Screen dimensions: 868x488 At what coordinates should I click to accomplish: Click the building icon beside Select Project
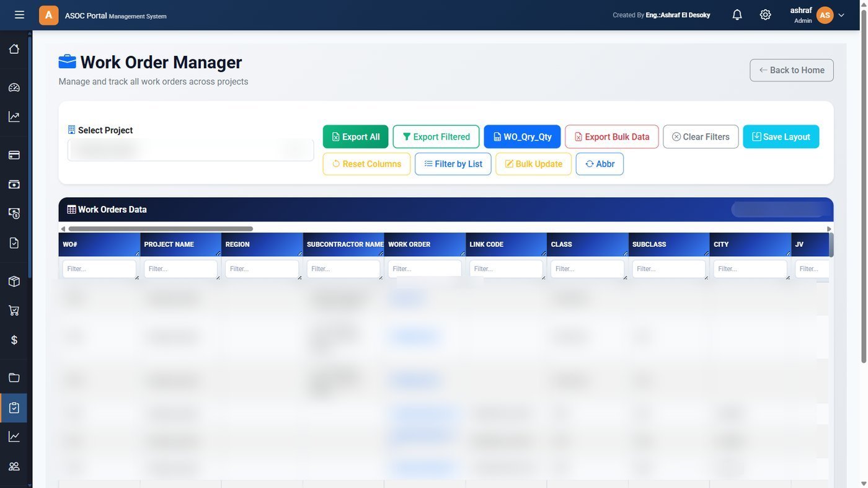point(71,130)
